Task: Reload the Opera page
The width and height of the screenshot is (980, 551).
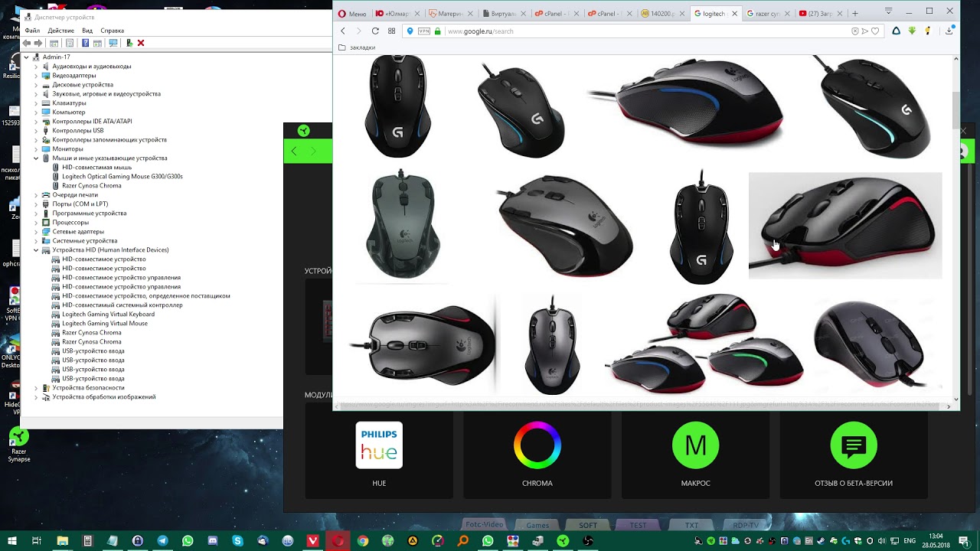Action: point(375,31)
